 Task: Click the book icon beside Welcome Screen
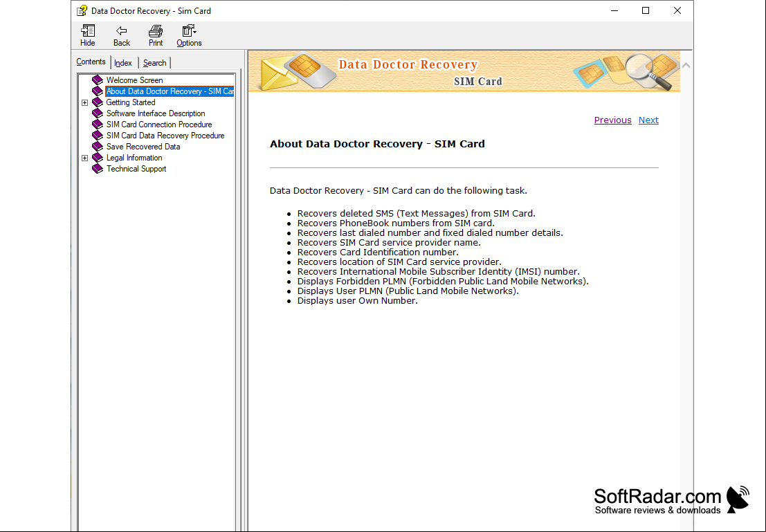(x=98, y=80)
